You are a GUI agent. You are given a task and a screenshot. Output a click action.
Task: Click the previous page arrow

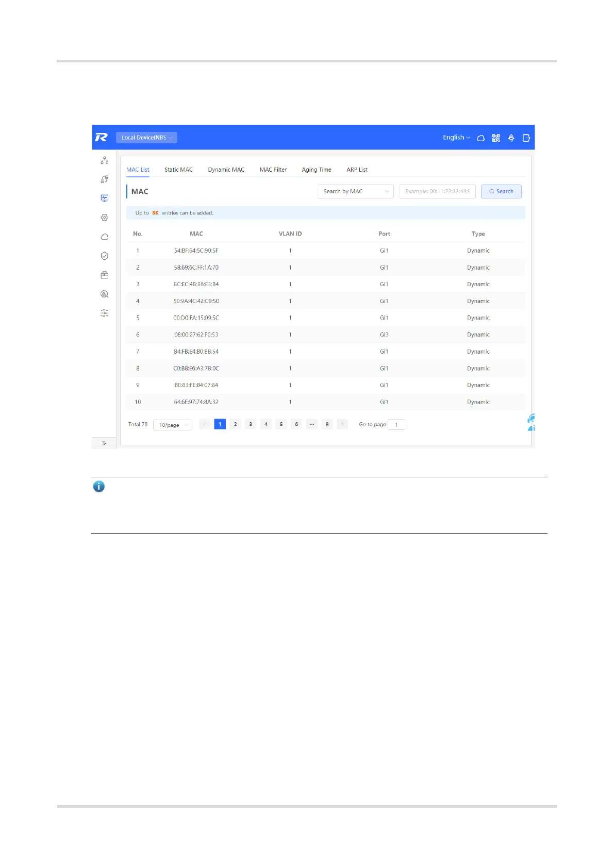[x=205, y=424]
